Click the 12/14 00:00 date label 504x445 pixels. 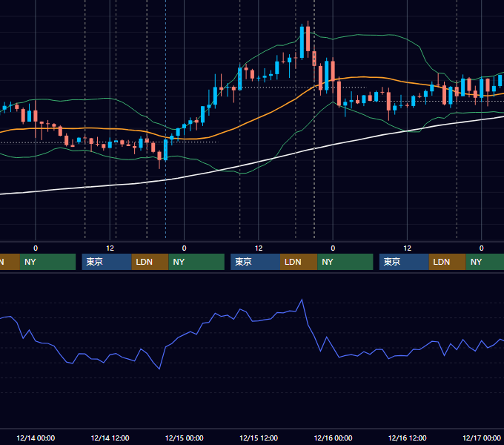tap(36, 438)
